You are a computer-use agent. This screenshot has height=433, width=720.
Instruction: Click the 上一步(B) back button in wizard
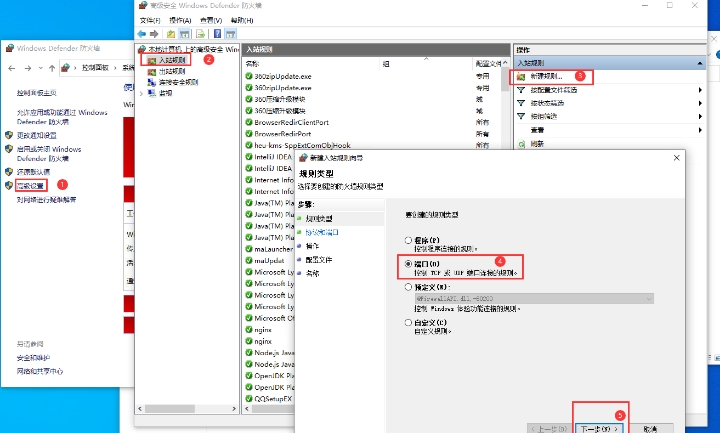(x=549, y=429)
